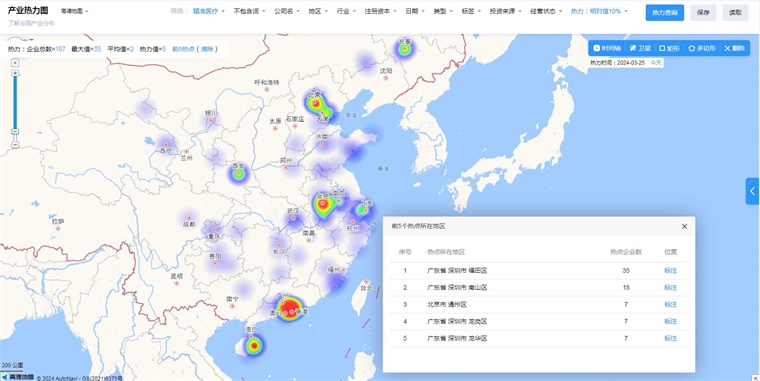Click the map zoom slider handle

point(15,131)
